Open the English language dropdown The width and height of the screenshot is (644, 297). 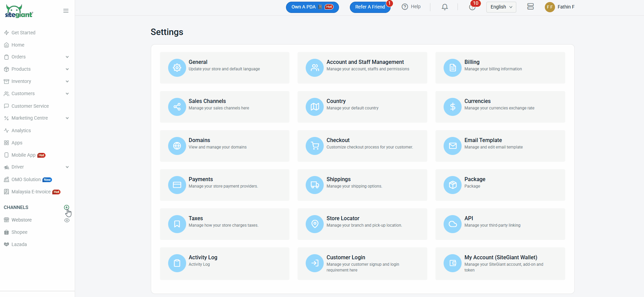pos(501,7)
